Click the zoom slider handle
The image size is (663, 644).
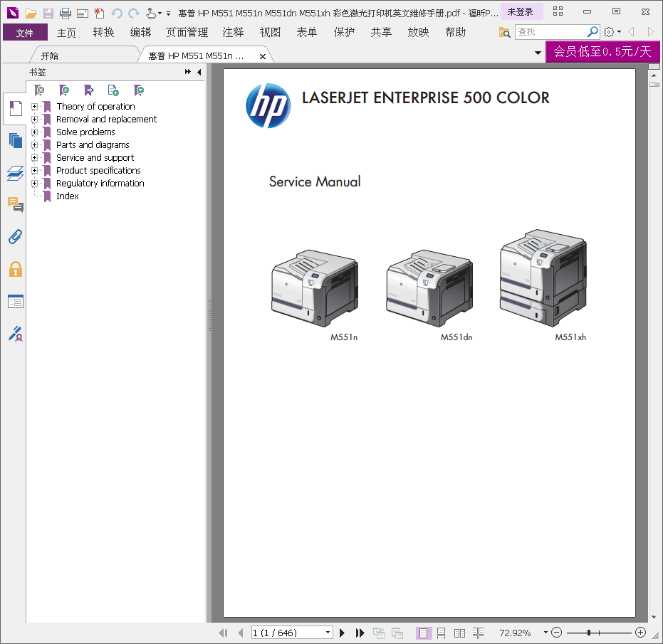pyautogui.click(x=588, y=633)
